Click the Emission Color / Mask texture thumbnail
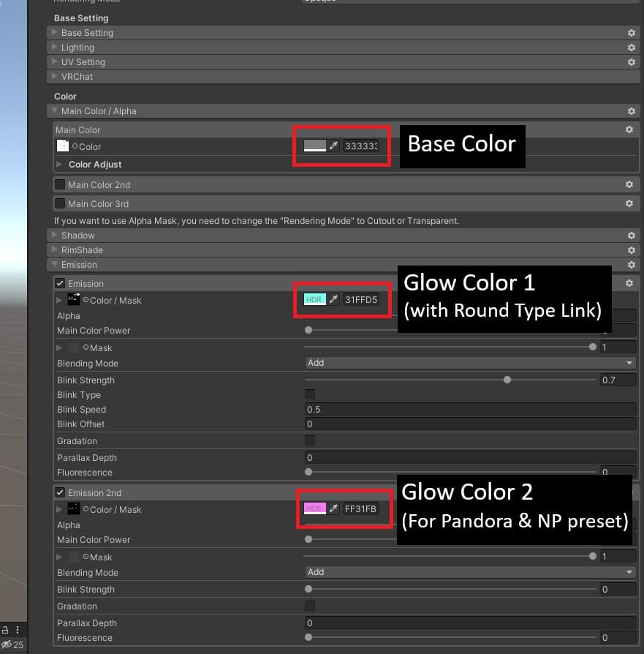This screenshot has width=644, height=654. click(x=73, y=299)
